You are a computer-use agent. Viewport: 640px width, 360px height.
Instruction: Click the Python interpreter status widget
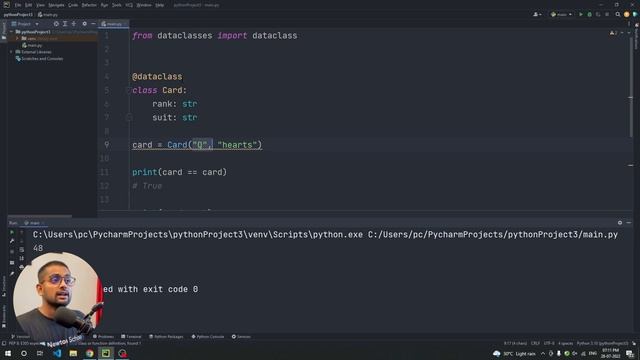602,344
